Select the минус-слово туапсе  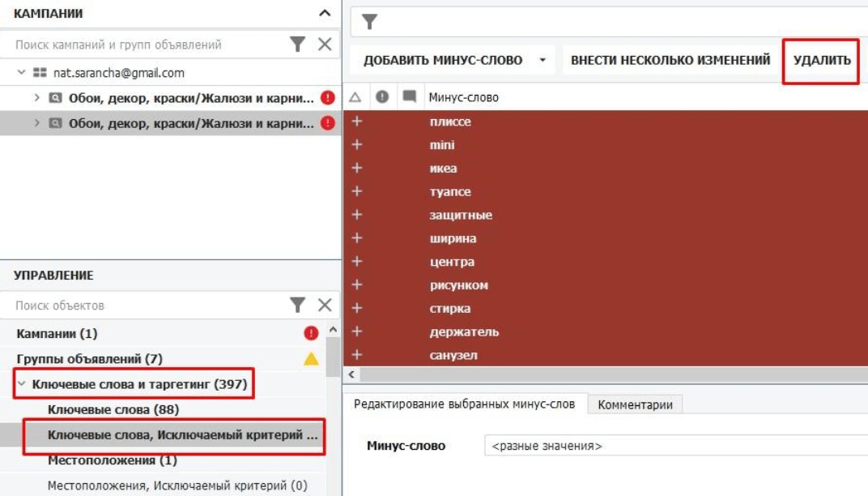450,192
